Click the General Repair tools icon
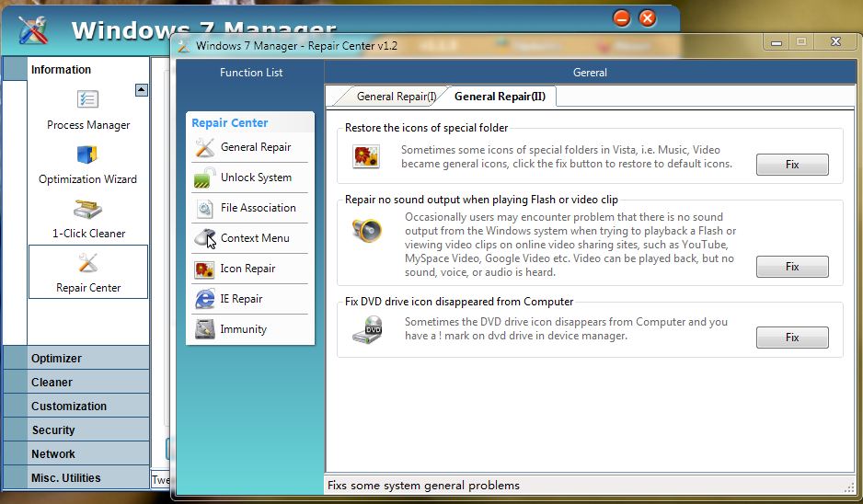This screenshot has height=504, width=863. point(205,147)
